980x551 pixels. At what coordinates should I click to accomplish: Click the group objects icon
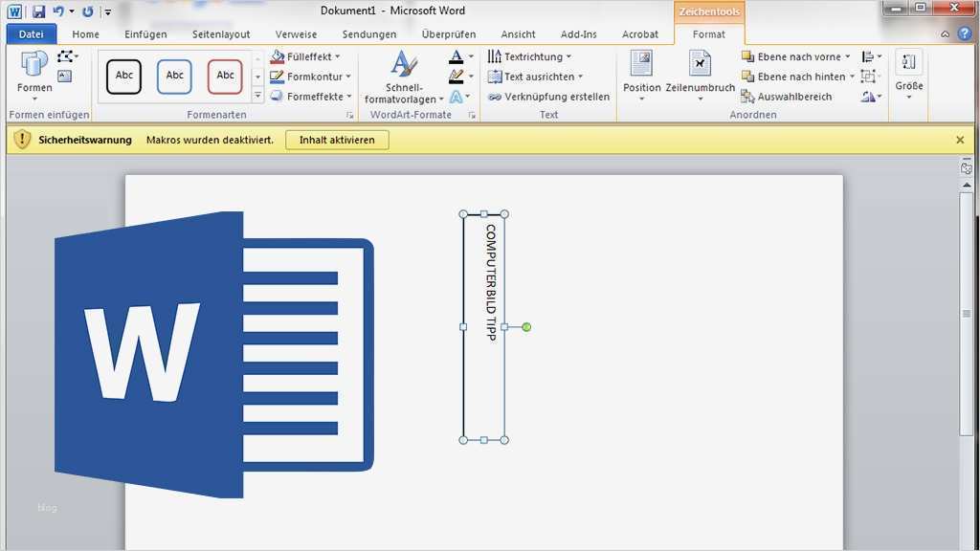(x=867, y=77)
